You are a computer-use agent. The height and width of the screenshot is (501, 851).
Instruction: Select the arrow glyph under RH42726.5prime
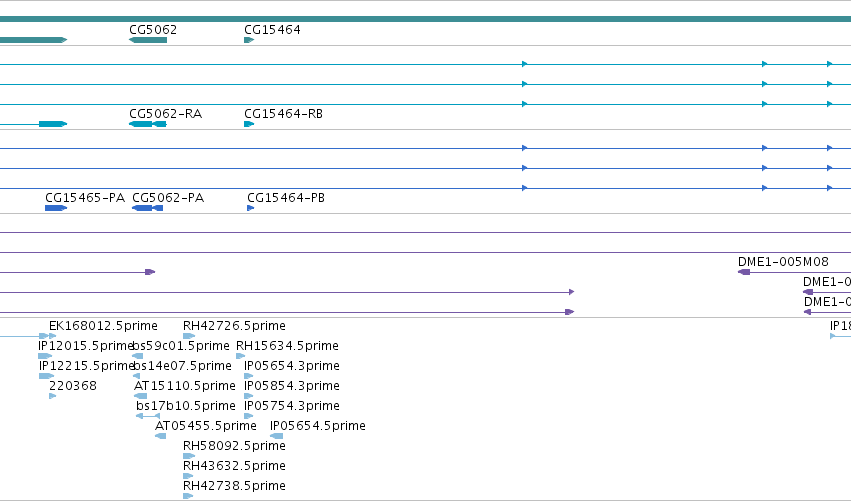(189, 336)
